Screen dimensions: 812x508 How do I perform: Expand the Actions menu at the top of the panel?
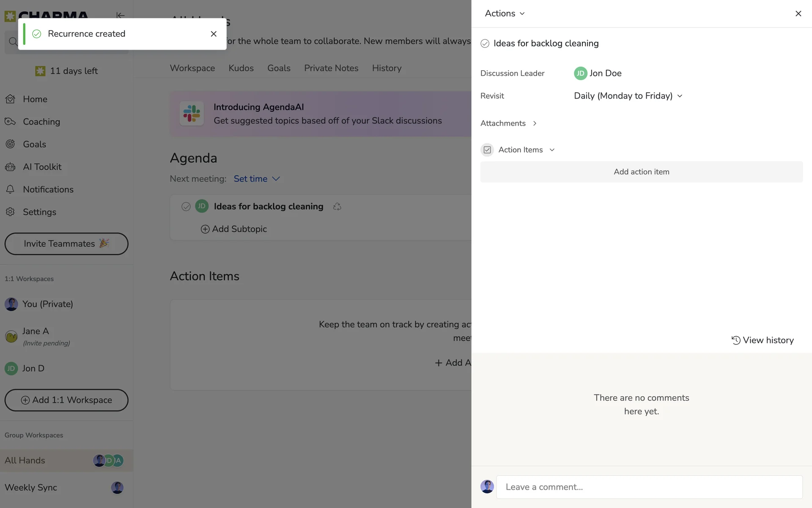[505, 14]
